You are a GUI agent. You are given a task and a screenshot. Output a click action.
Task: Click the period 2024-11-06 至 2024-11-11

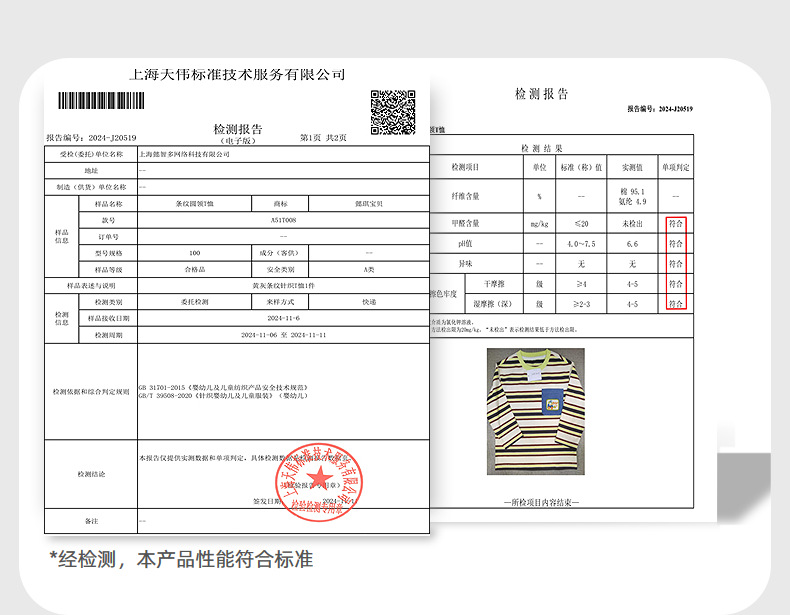283,335
